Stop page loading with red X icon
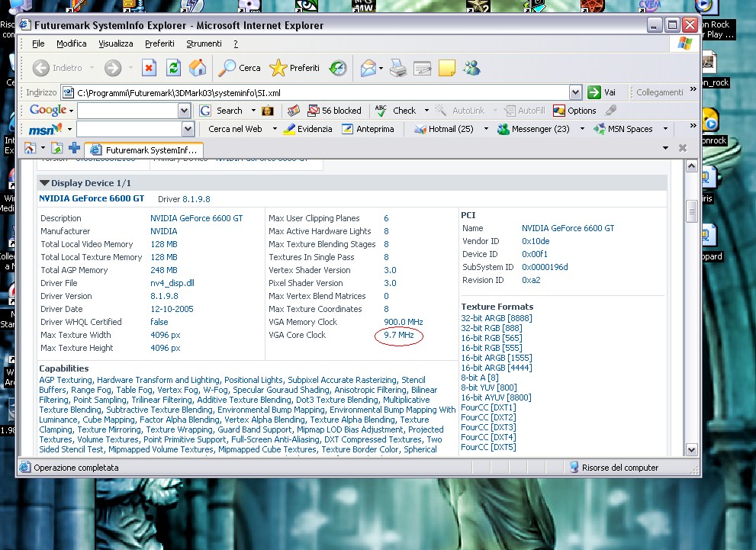The image size is (756, 550). tap(149, 68)
